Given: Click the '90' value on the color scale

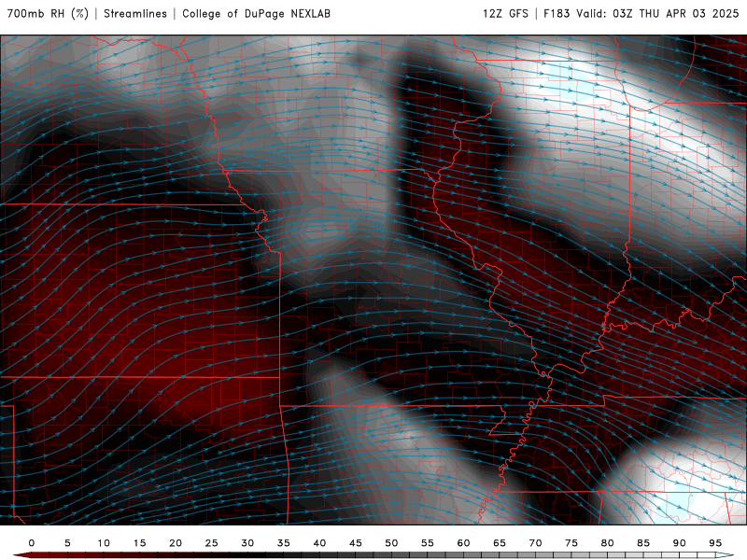Looking at the screenshot, I should [679, 543].
